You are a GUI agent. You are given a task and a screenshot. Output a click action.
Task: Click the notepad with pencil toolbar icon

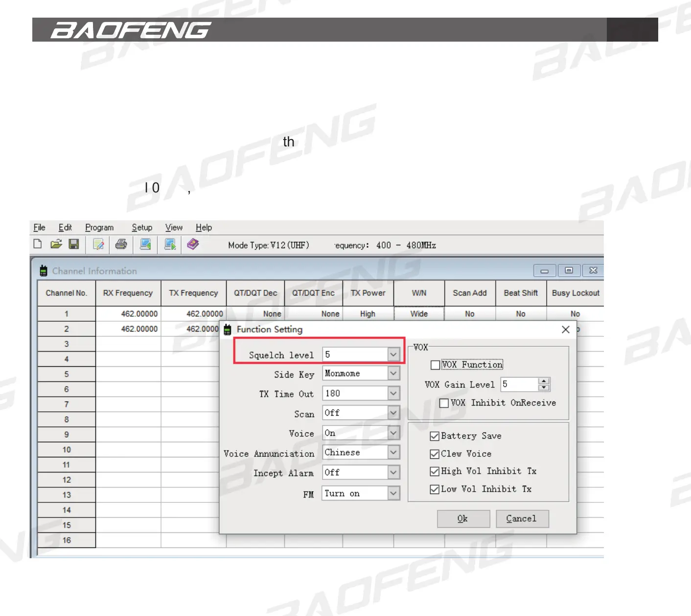click(99, 244)
